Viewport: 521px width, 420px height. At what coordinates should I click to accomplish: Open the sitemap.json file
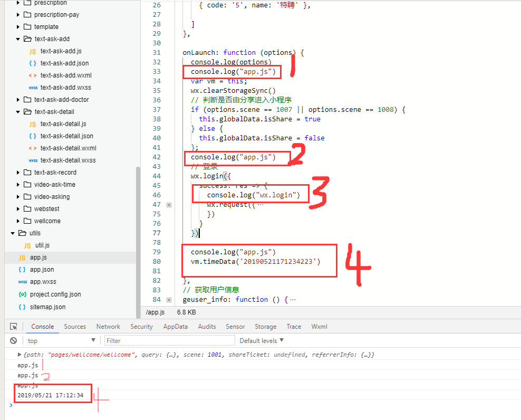click(47, 307)
